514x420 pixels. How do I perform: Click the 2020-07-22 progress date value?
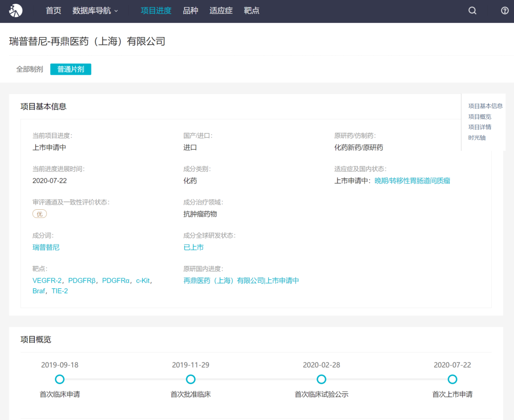click(49, 181)
